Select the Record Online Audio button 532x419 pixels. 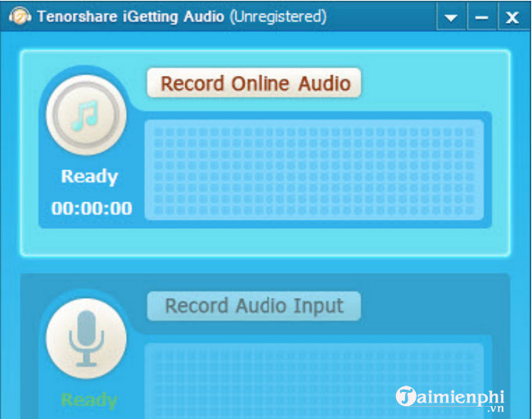[x=254, y=83]
